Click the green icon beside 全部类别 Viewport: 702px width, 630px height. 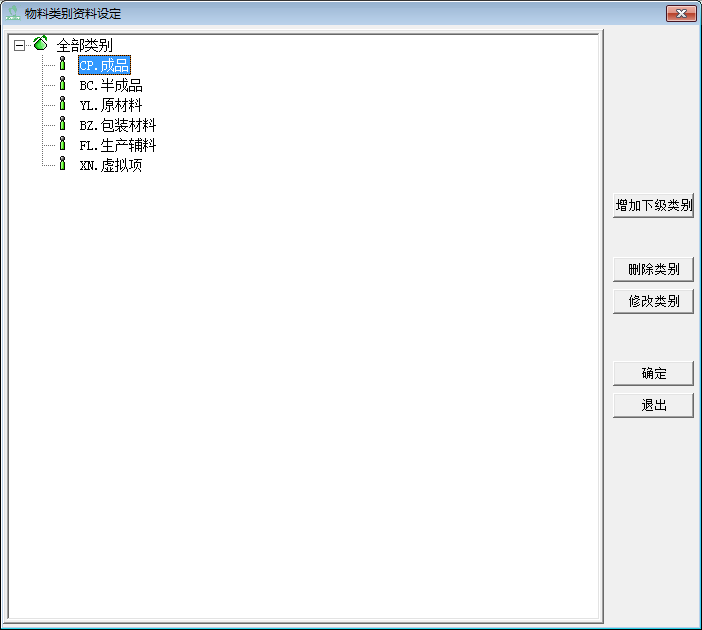coord(40,45)
